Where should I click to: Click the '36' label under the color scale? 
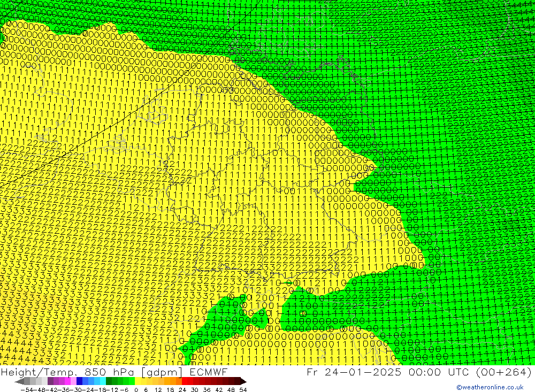[x=207, y=390]
